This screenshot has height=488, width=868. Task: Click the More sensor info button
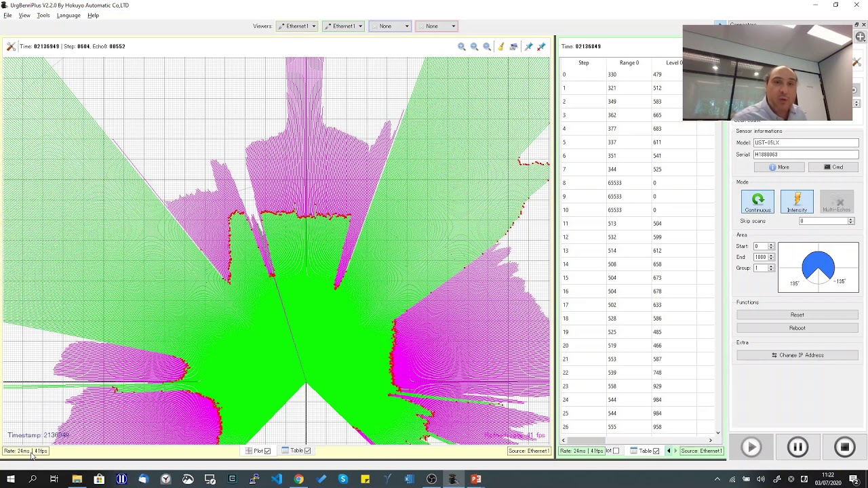pyautogui.click(x=778, y=167)
